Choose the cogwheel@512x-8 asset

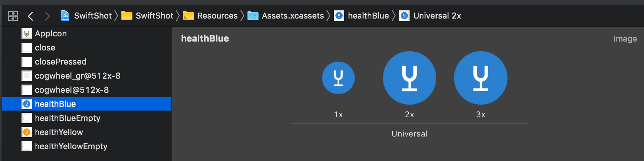[x=87, y=90]
